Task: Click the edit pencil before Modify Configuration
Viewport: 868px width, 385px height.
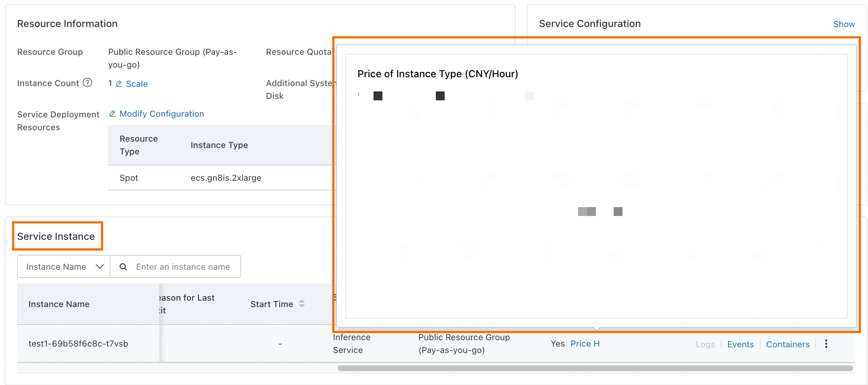Action: pyautogui.click(x=112, y=114)
